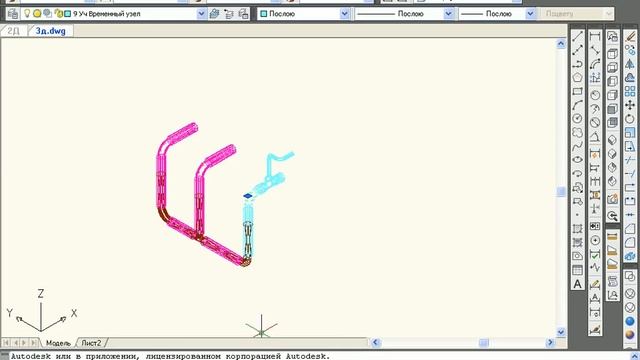Select the Center Mark dimension tool

coord(595,240)
